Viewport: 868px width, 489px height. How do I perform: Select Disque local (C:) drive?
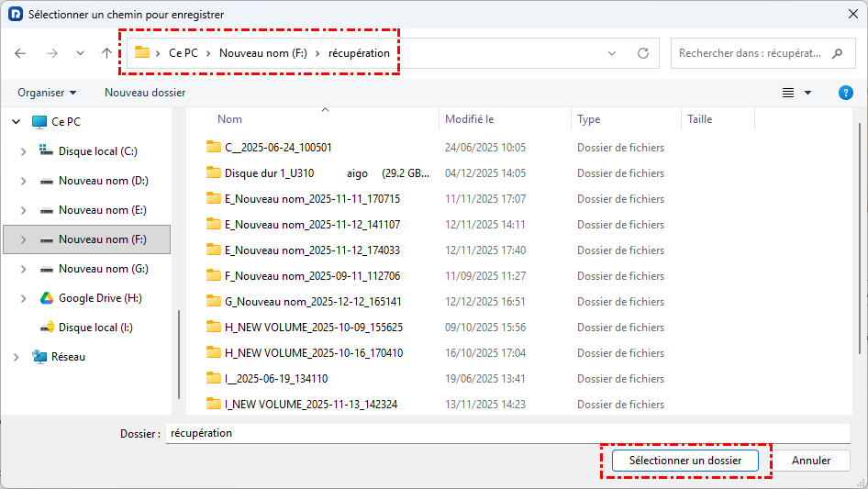tap(97, 151)
